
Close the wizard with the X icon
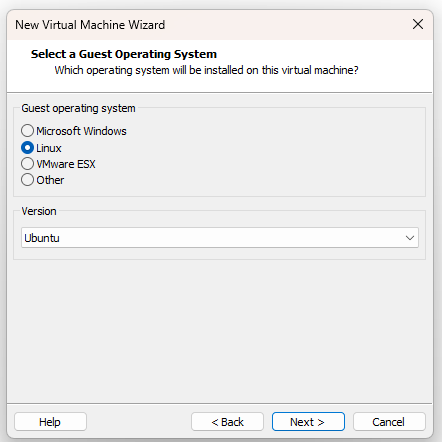point(418,24)
